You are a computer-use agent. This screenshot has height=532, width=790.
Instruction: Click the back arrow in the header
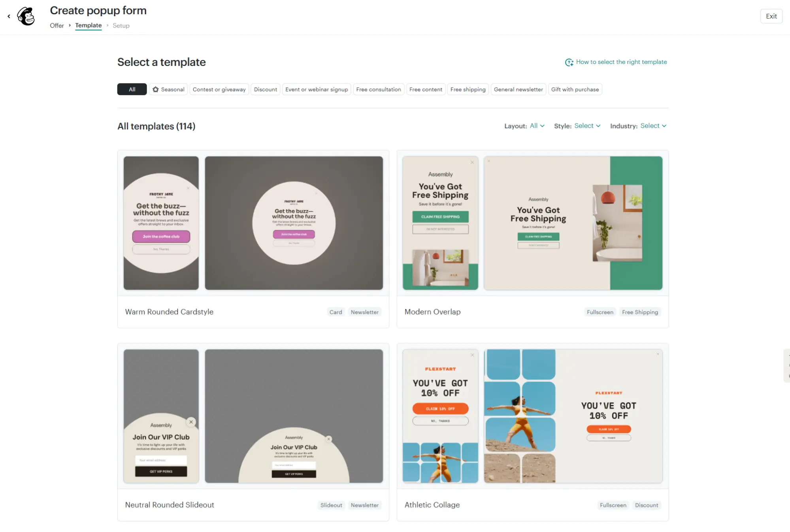click(9, 16)
